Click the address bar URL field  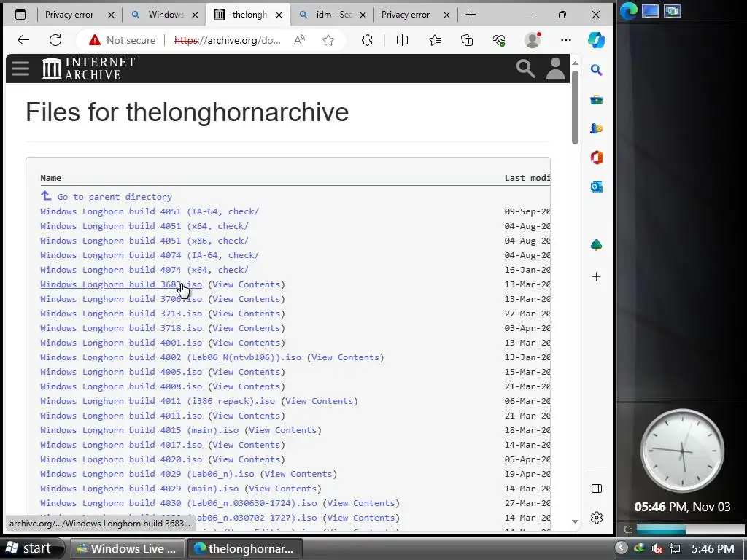pos(228,41)
